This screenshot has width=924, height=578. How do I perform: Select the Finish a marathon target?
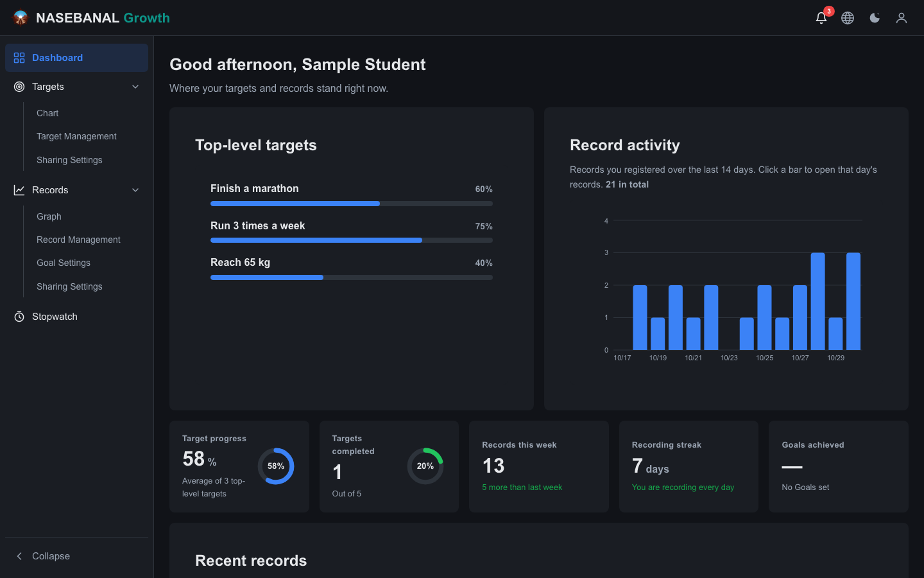click(255, 188)
